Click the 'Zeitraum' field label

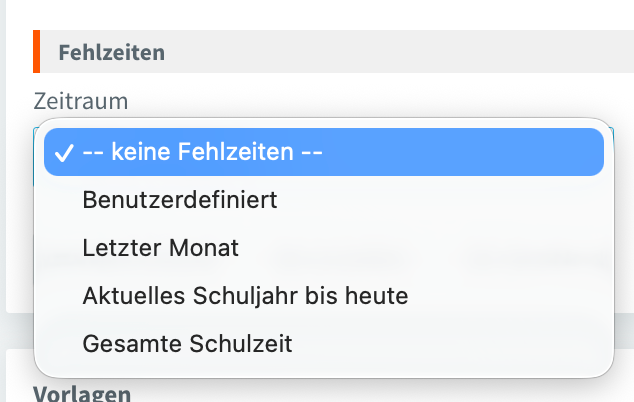click(81, 101)
